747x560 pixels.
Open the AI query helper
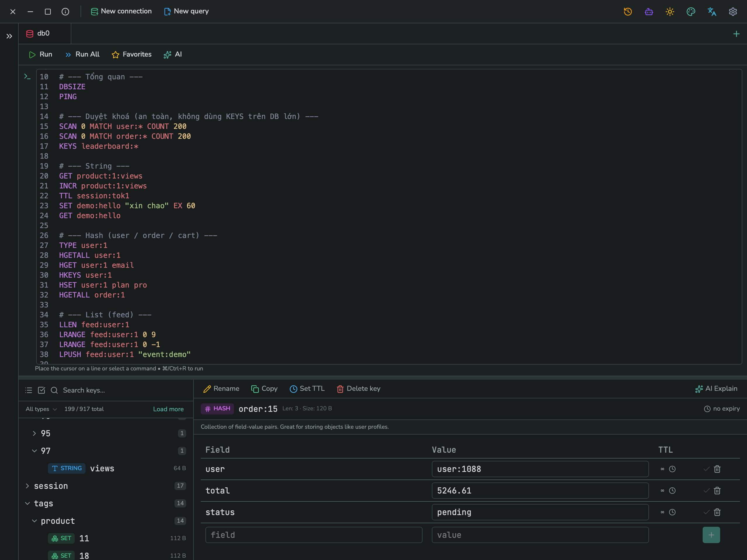pyautogui.click(x=172, y=54)
